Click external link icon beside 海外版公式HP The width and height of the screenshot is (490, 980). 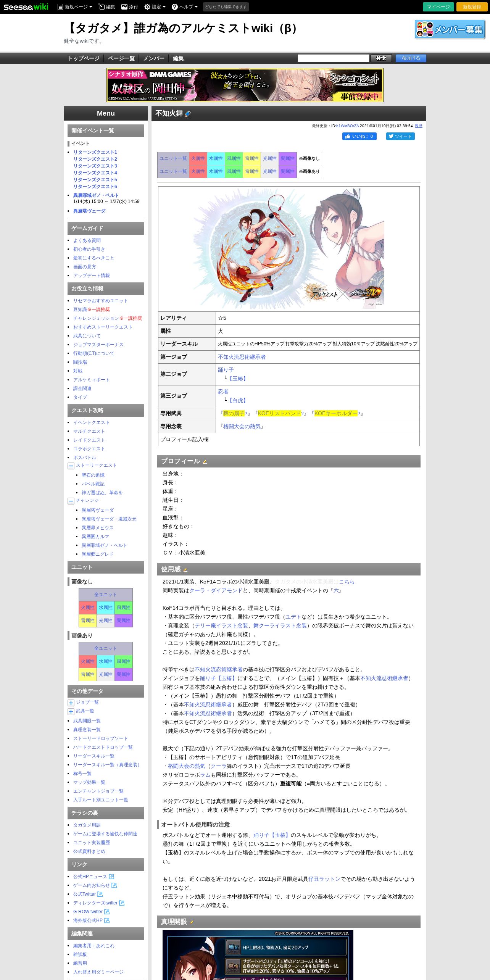point(107,920)
